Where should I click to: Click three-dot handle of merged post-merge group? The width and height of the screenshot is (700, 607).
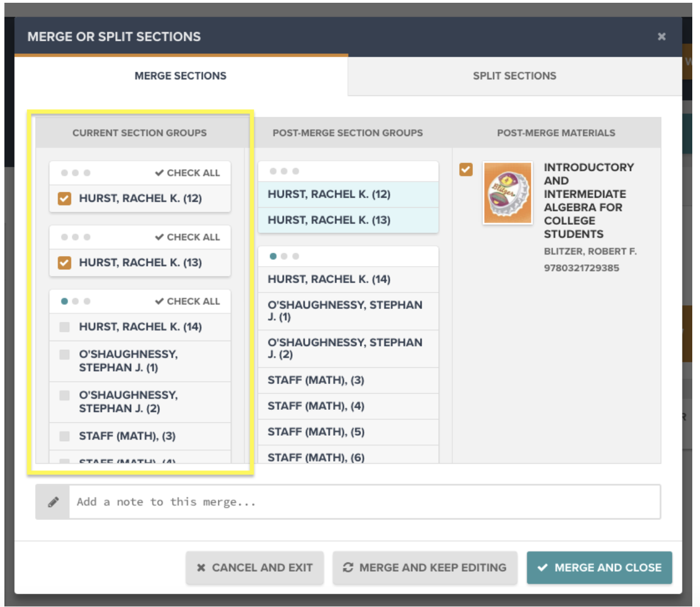[x=284, y=171]
